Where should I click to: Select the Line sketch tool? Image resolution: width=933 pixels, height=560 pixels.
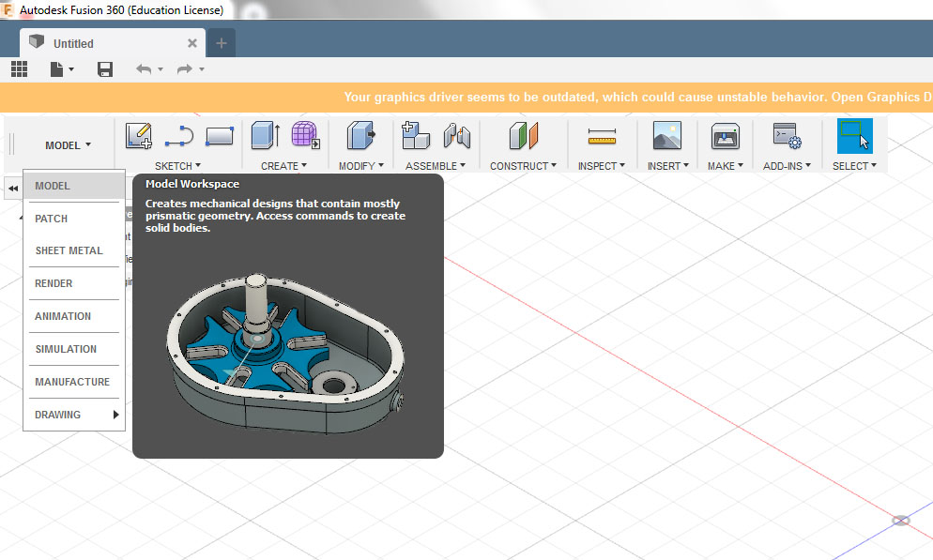(179, 136)
